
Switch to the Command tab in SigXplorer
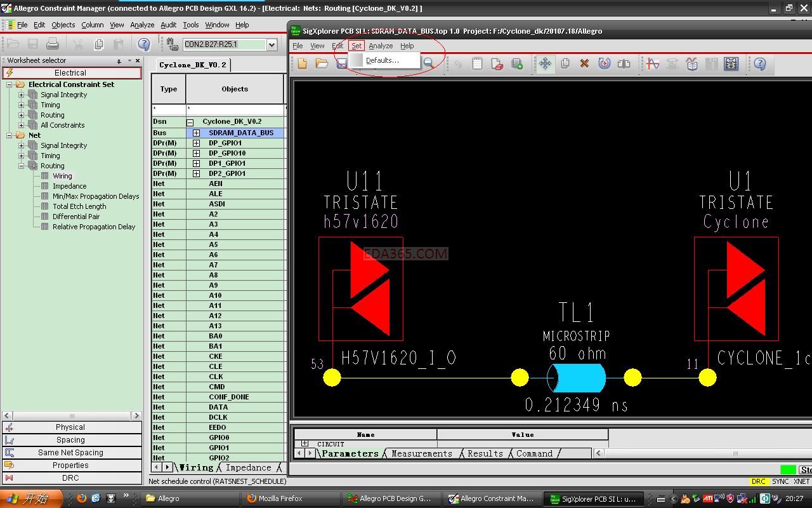[534, 453]
